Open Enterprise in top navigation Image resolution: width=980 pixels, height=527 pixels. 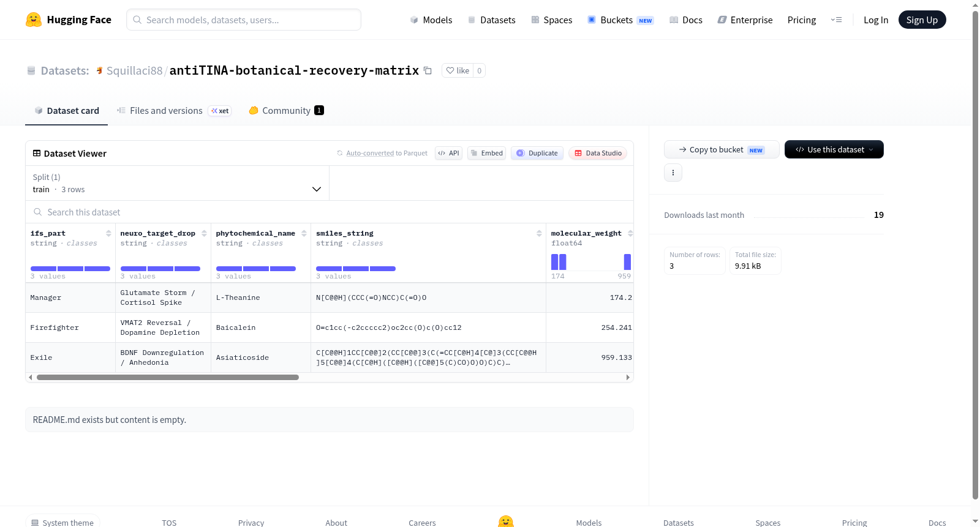(745, 20)
